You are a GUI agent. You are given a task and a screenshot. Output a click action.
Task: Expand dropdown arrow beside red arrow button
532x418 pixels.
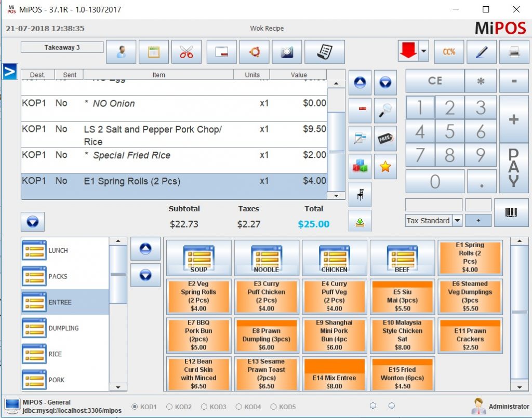pos(424,51)
